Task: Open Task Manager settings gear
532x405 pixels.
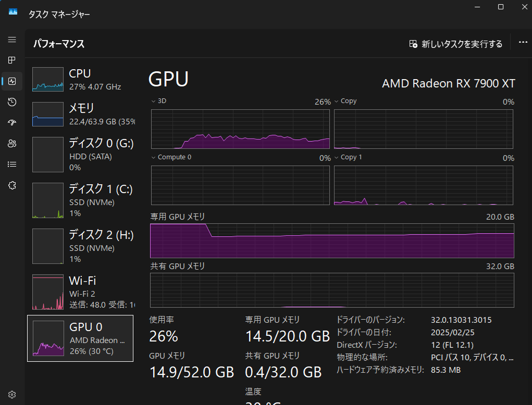Action: click(12, 394)
